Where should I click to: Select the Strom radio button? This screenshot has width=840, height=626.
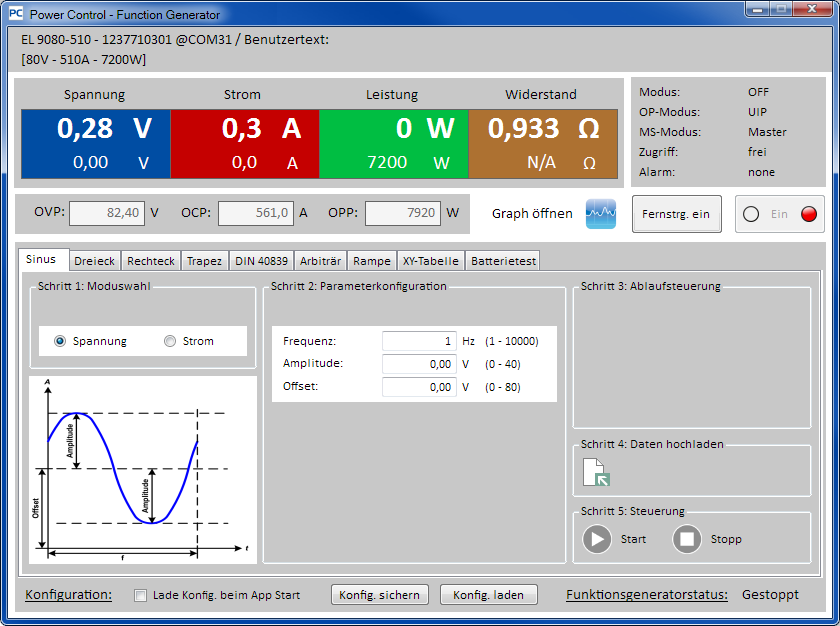click(170, 341)
